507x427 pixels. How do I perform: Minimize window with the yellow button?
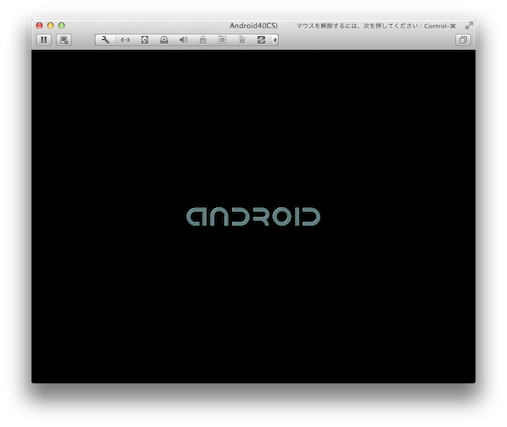click(50, 25)
